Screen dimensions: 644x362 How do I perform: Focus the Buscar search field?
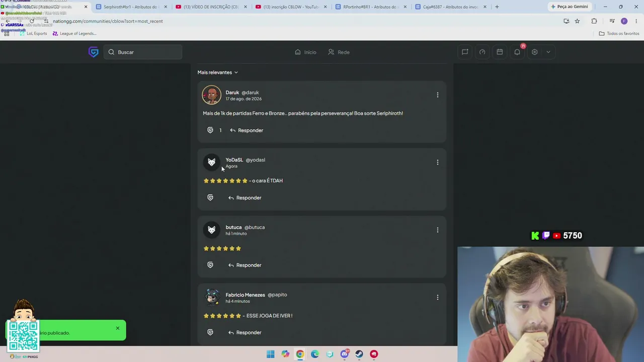[143, 52]
